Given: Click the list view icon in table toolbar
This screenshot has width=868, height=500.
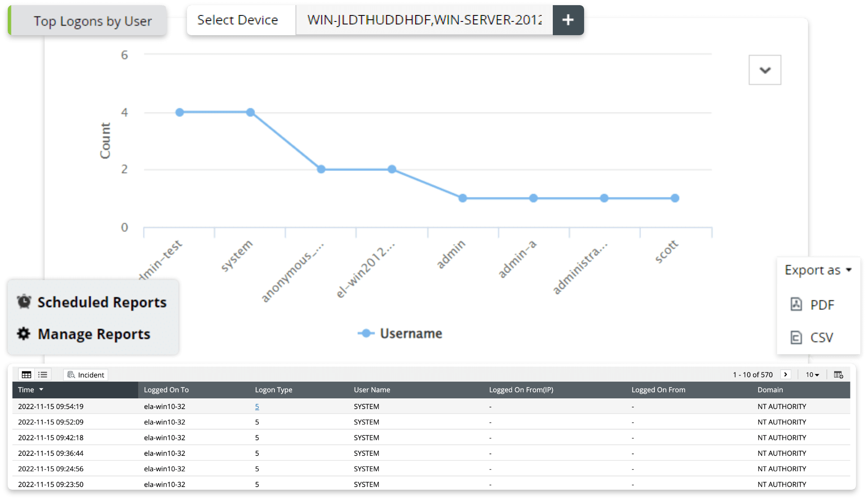Looking at the screenshot, I should [43, 375].
